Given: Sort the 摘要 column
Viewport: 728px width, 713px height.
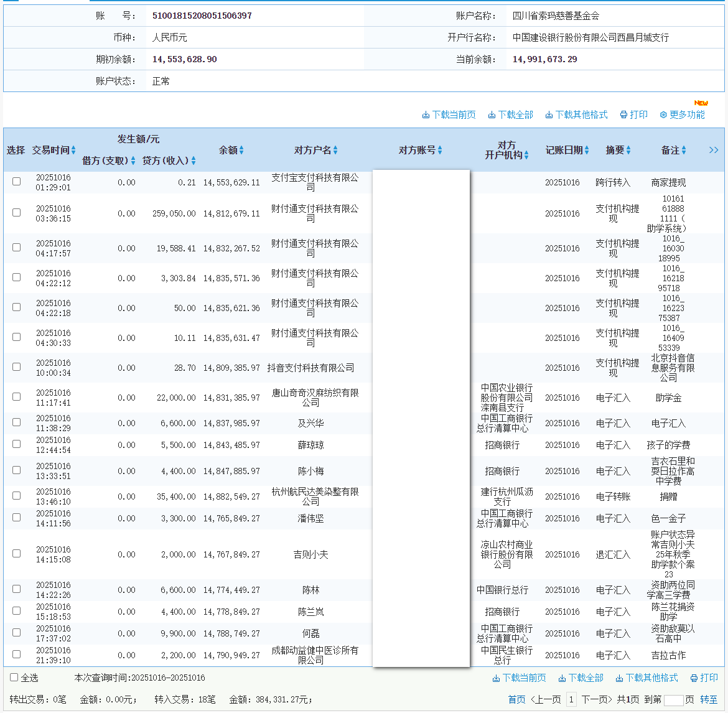Looking at the screenshot, I should coord(630,150).
